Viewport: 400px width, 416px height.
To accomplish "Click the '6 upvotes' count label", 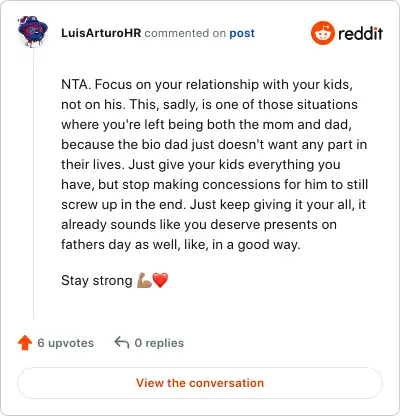I will pyautogui.click(x=65, y=343).
